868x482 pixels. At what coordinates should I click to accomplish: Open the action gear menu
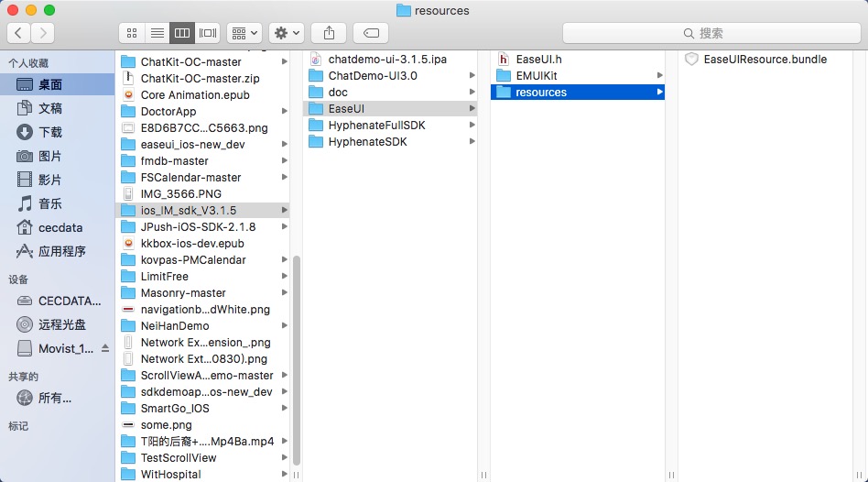(287, 33)
